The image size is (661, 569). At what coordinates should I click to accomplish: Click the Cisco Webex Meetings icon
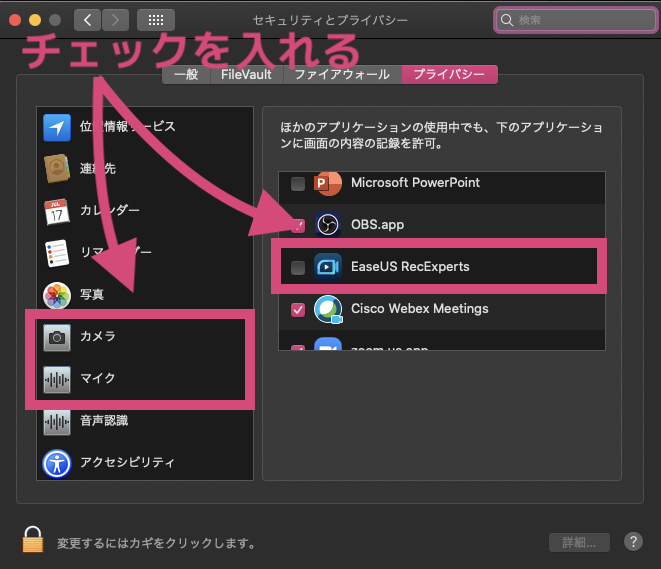[328, 309]
